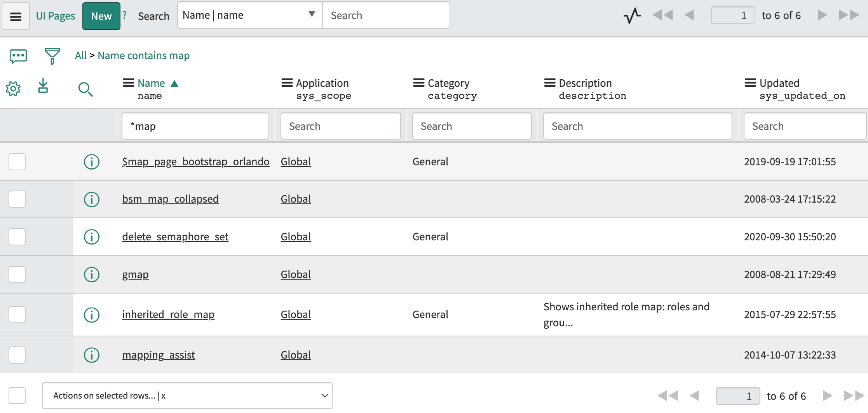The image size is (868, 413).
Task: Preview info for inherited_role_map
Action: (92, 315)
